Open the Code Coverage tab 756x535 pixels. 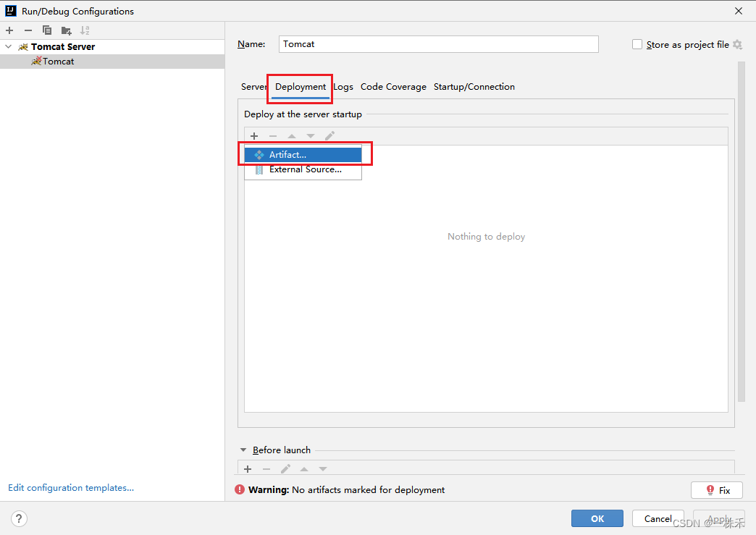[393, 87]
